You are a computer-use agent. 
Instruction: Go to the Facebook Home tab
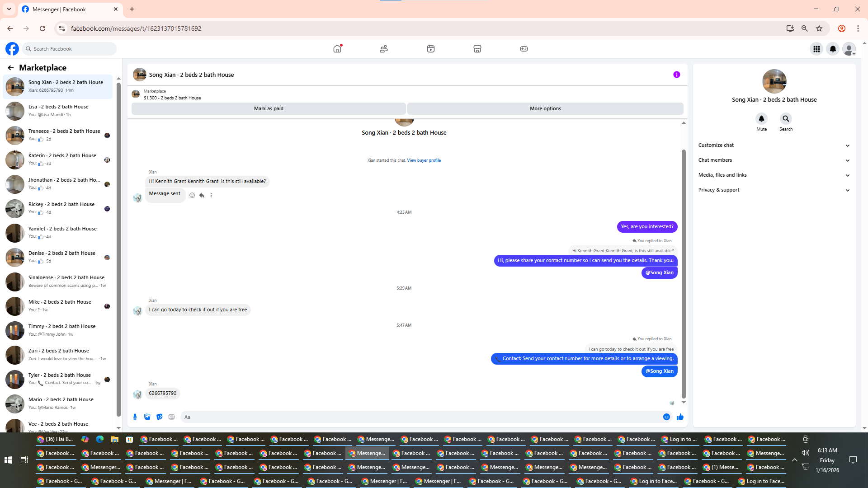tap(337, 49)
